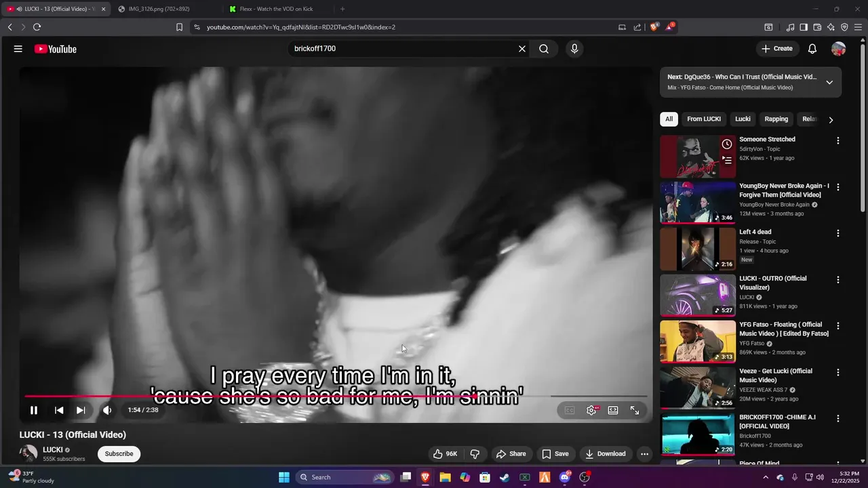Open the Left 4 dead video thumbnail
Viewport: 868px width, 488px height.
pos(698,249)
